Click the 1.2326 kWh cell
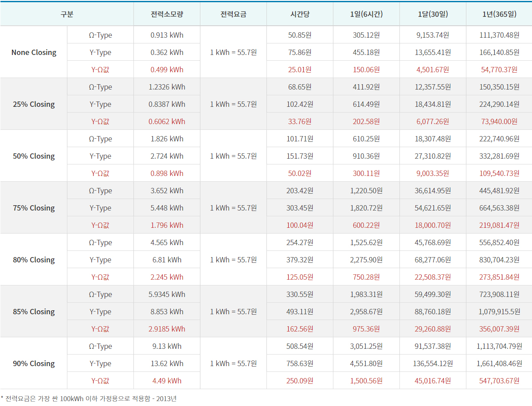This screenshot has height=406, width=532. coord(167,87)
